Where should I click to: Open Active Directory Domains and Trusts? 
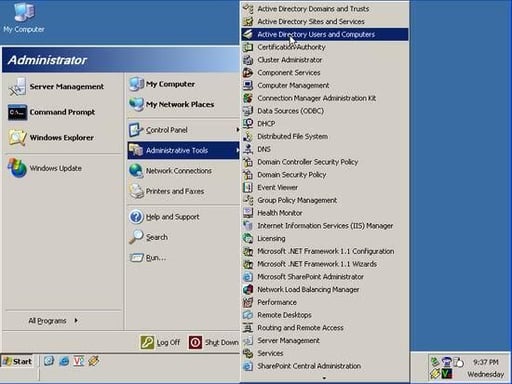click(324, 9)
